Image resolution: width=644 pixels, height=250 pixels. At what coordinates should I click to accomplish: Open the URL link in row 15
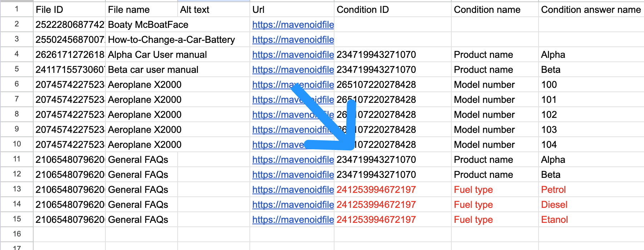[x=293, y=220]
